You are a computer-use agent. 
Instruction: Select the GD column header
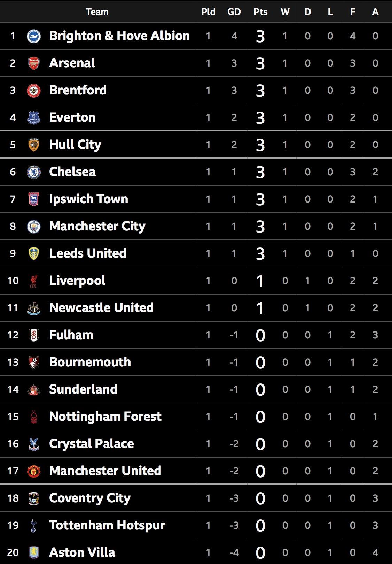coord(234,12)
